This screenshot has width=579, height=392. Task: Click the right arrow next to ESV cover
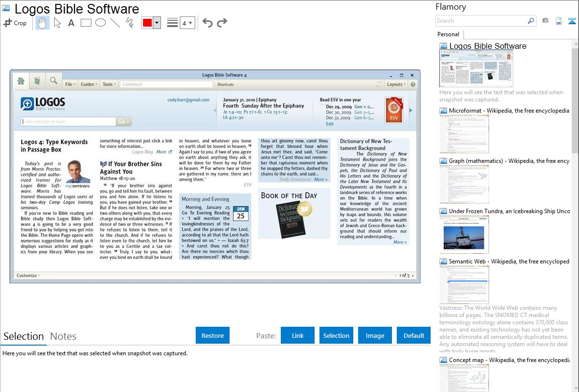coord(411,110)
